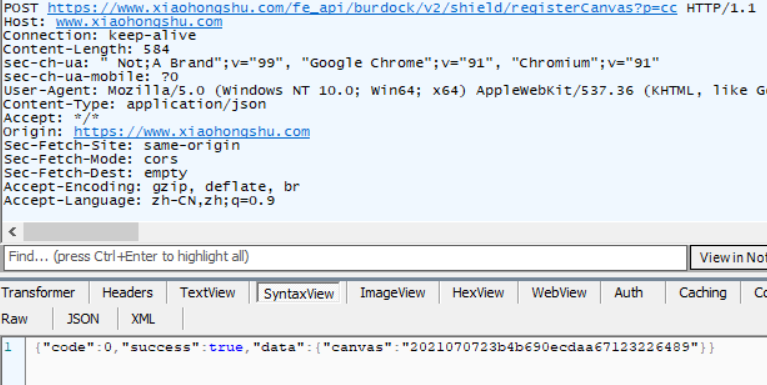Click into the Find search field
Screen dimensions: 767x385
coord(345,257)
